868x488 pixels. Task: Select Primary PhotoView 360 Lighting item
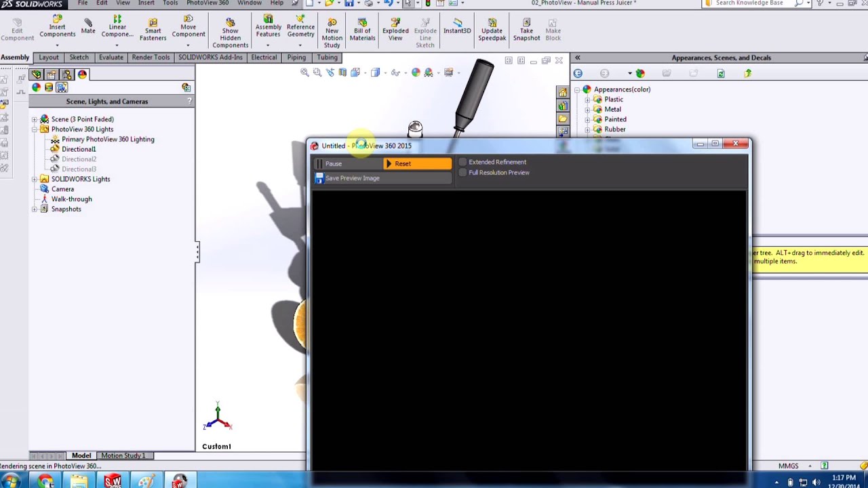click(108, 140)
